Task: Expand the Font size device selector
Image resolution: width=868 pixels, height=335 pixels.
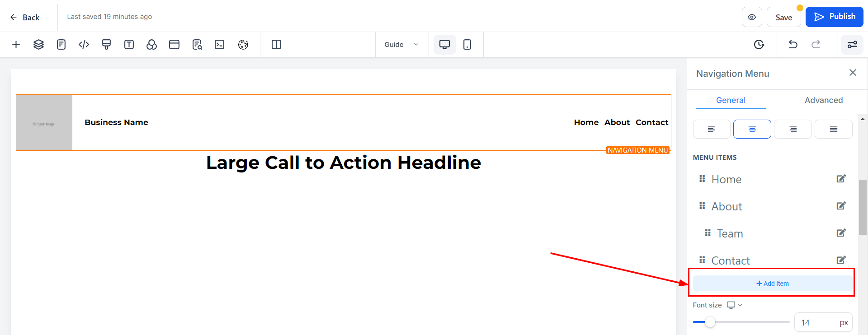Action: coord(734,305)
